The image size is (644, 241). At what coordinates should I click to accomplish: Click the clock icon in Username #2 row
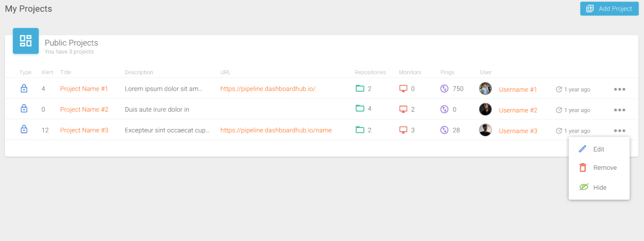pos(559,110)
